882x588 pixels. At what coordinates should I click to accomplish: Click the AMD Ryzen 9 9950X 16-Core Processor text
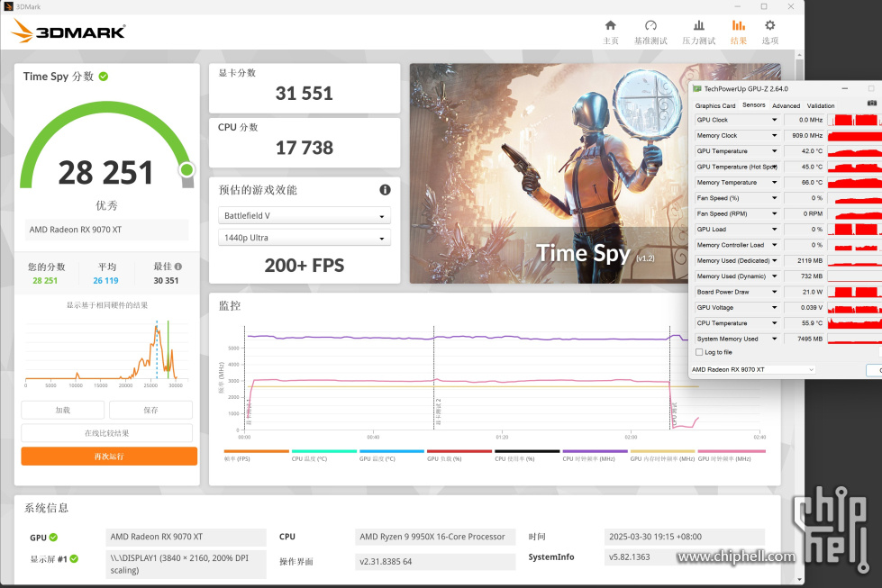(x=432, y=537)
